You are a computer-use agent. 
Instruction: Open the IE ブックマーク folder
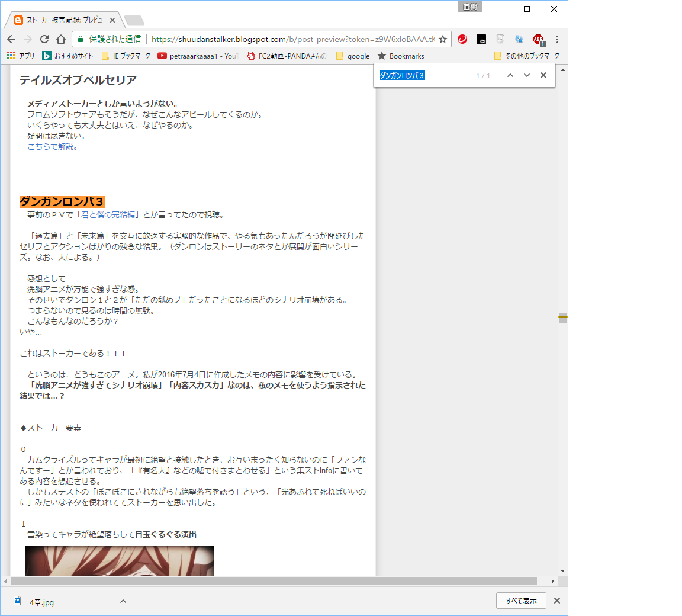point(126,56)
